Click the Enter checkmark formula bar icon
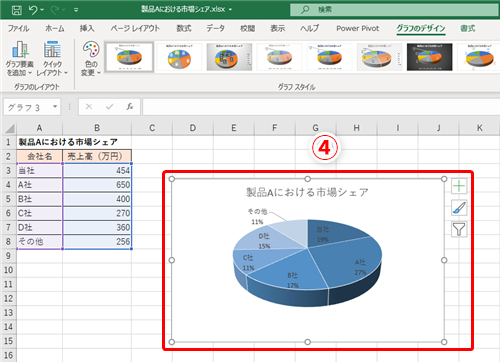 pyautogui.click(x=109, y=107)
